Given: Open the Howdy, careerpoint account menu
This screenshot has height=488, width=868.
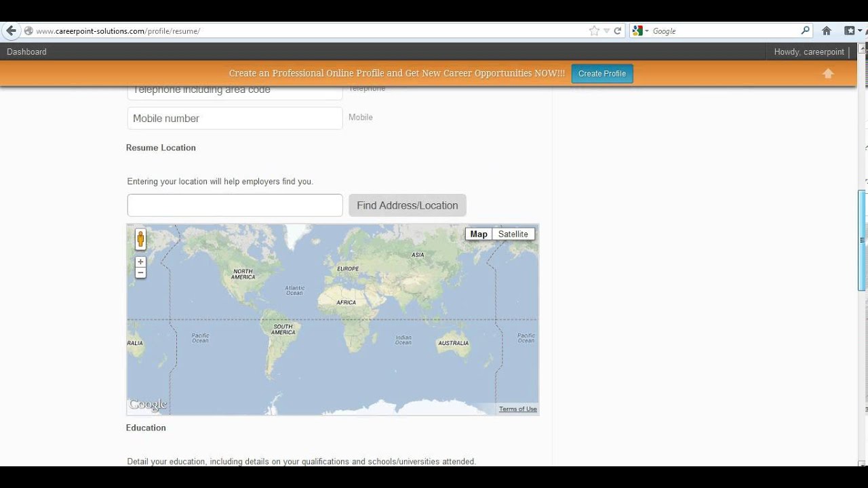Looking at the screenshot, I should pyautogui.click(x=809, y=52).
